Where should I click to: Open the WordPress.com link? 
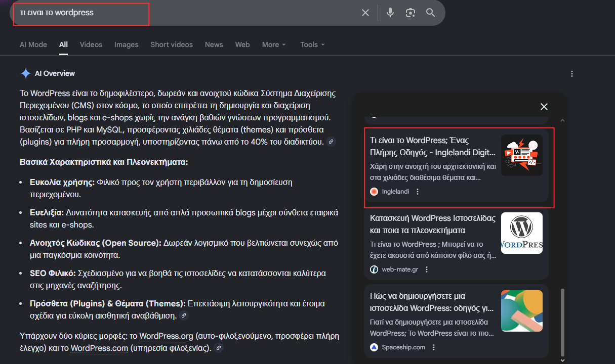click(x=99, y=348)
